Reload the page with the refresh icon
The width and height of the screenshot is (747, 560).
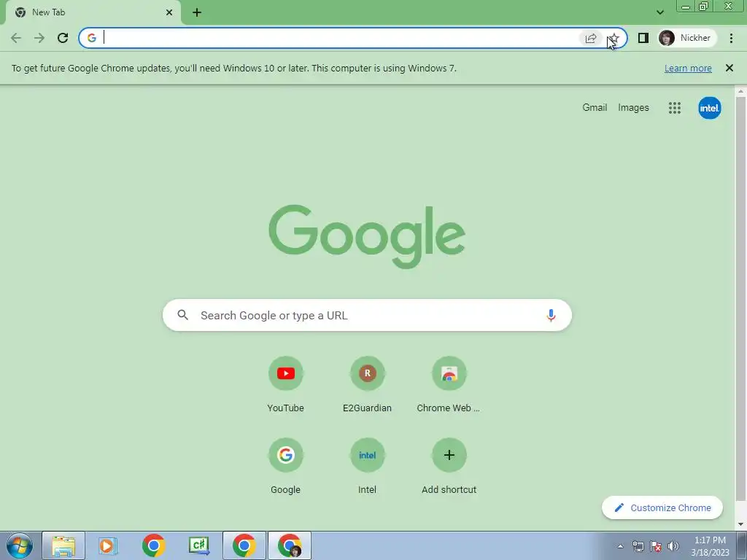[x=63, y=38]
